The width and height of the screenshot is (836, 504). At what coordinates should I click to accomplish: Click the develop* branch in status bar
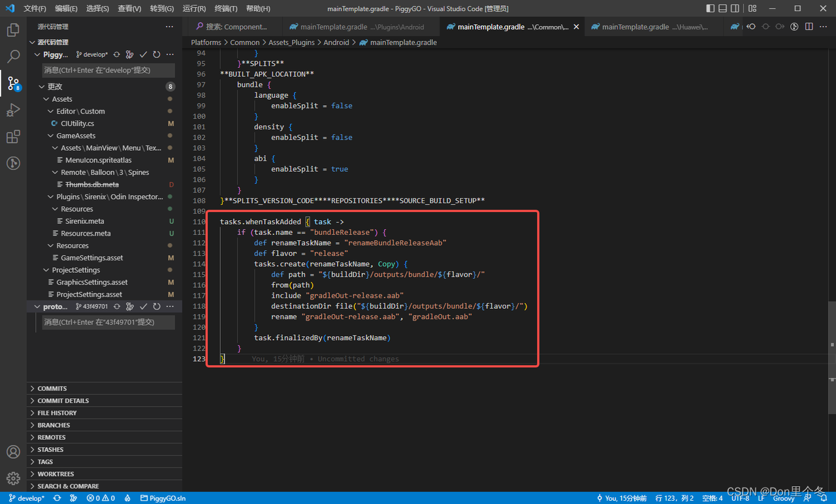27,498
